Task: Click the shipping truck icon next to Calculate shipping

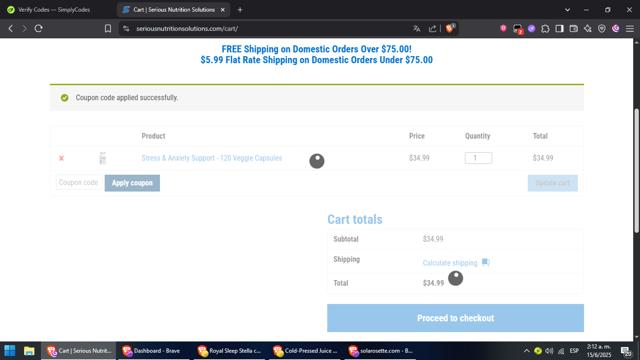Action: 485,262
